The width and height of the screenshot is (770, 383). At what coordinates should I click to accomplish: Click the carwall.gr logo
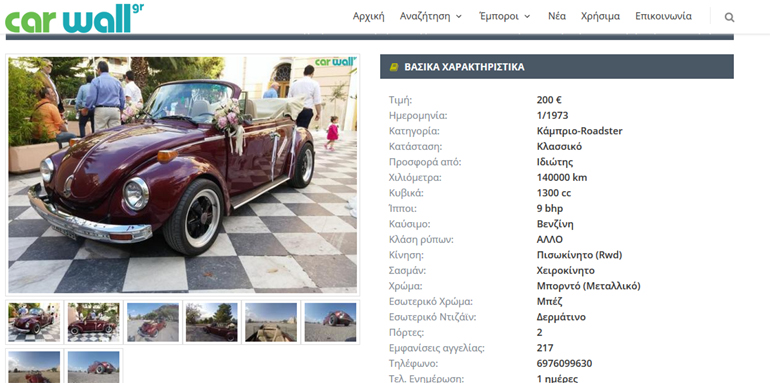pos(74,19)
